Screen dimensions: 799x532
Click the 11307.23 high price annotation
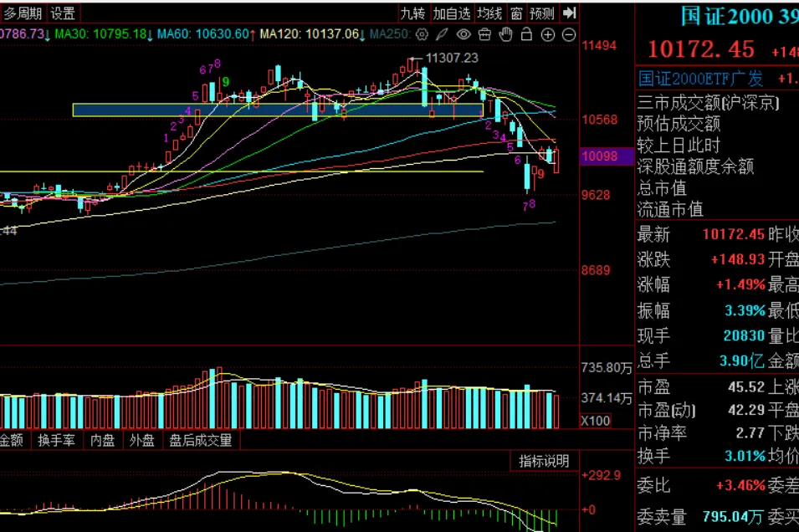click(x=452, y=58)
